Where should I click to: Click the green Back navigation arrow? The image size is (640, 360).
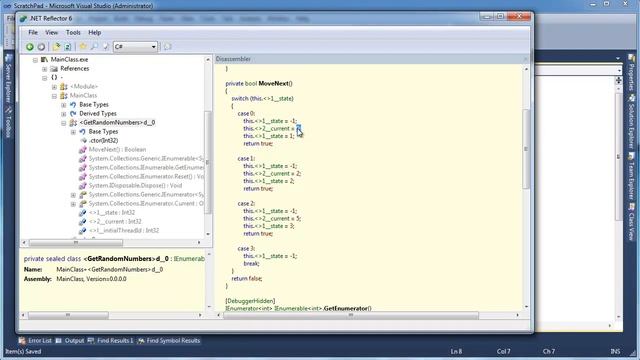click(x=30, y=47)
